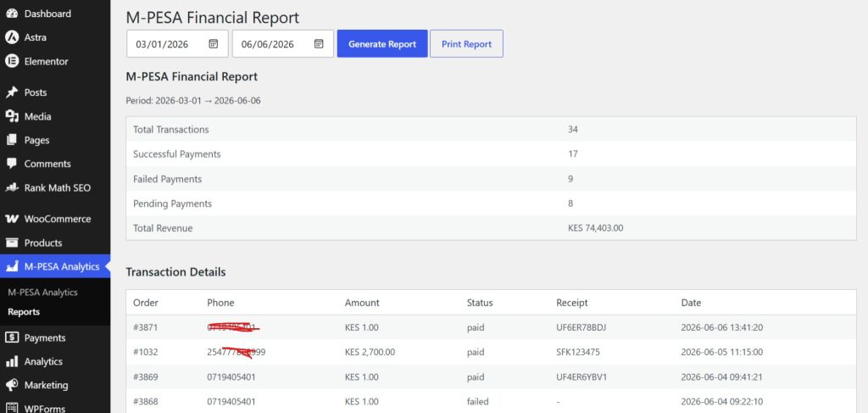This screenshot has width=868, height=413.
Task: Open the Payments menu
Action: pos(45,338)
